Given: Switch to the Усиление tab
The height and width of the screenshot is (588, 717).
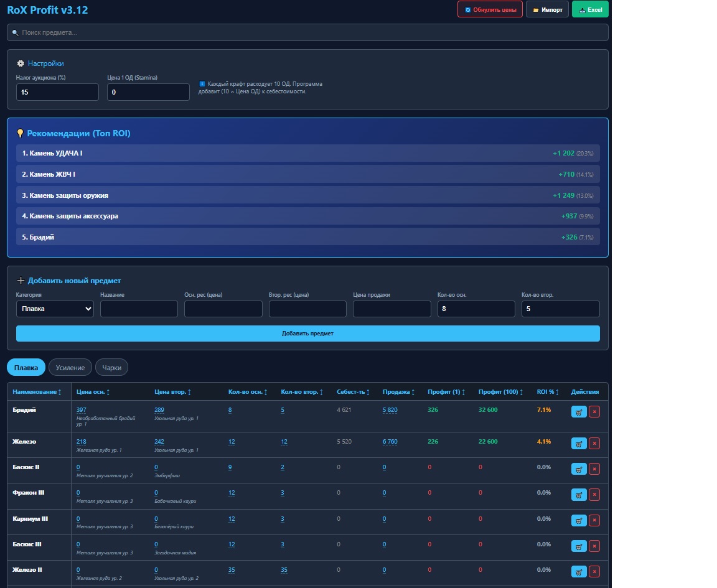Looking at the screenshot, I should (x=70, y=368).
